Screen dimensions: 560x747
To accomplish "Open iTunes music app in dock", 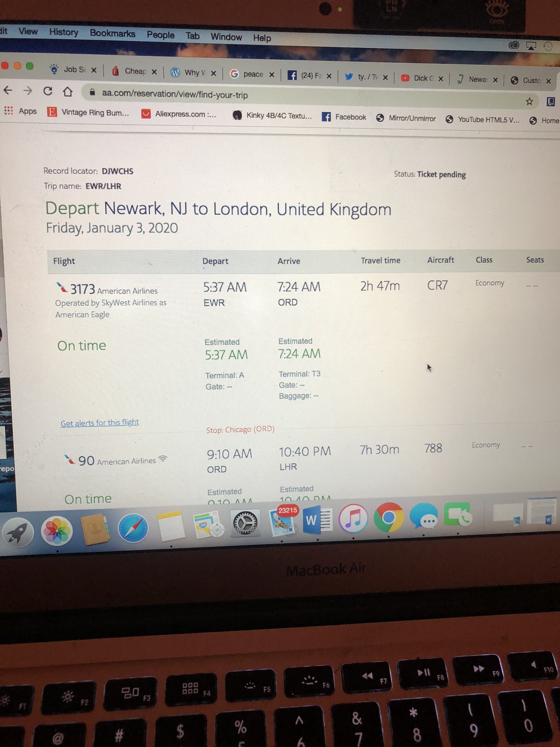I will [353, 518].
